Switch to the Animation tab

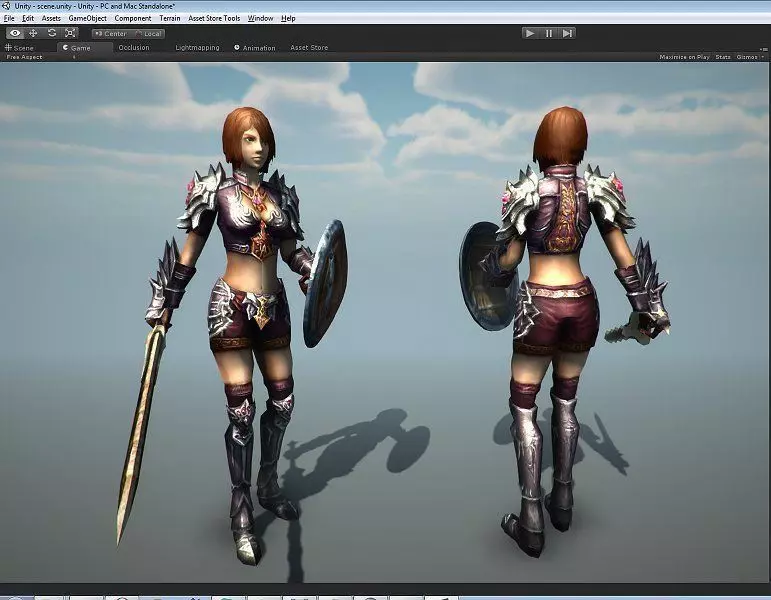point(255,48)
